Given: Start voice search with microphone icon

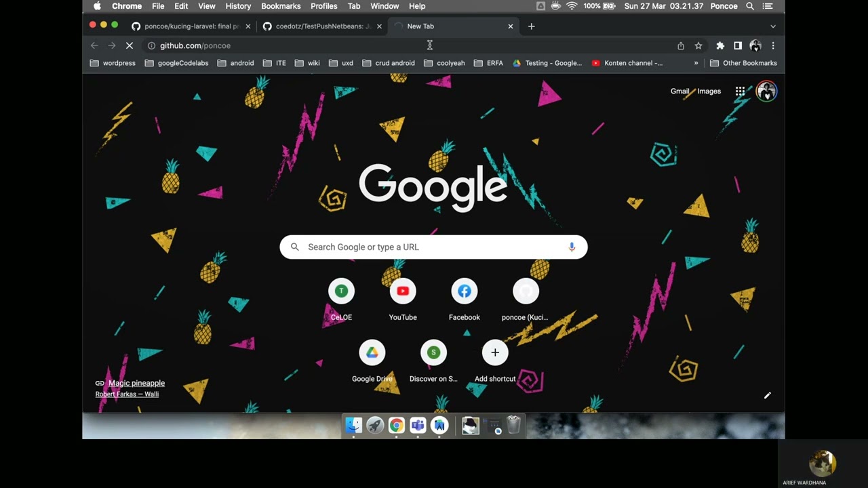Looking at the screenshot, I should click(572, 247).
